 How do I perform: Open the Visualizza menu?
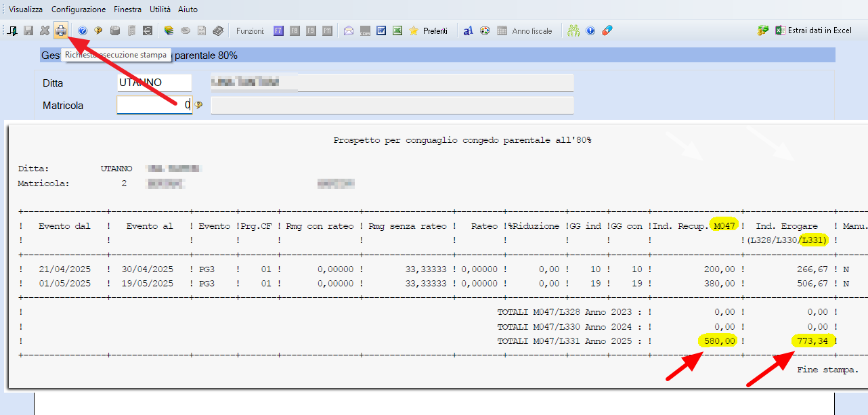[26, 9]
